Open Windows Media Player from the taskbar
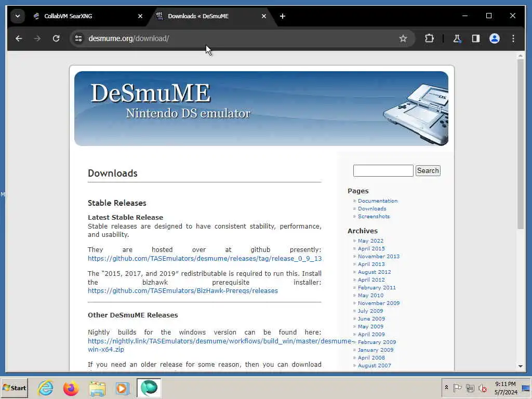532x399 pixels. 123,388
